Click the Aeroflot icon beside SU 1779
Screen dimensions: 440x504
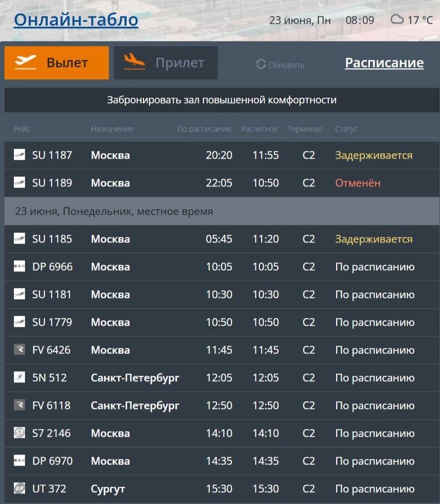click(19, 322)
